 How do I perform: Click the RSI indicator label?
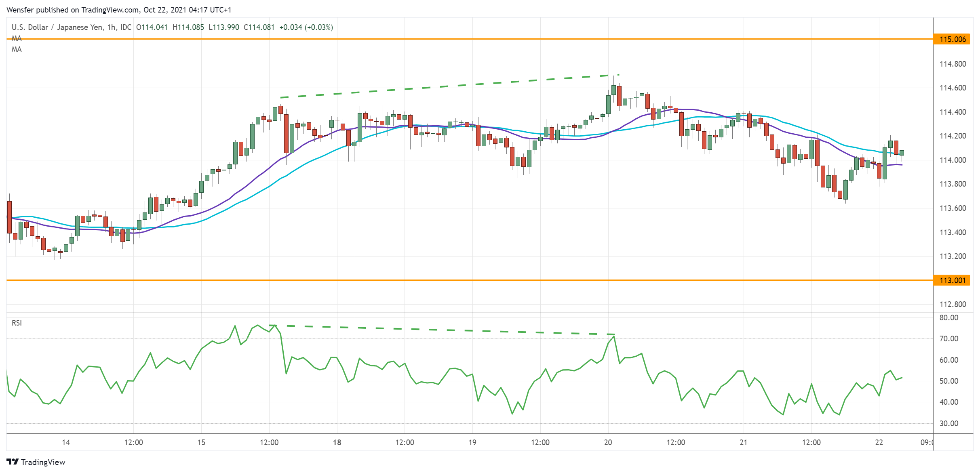[17, 323]
